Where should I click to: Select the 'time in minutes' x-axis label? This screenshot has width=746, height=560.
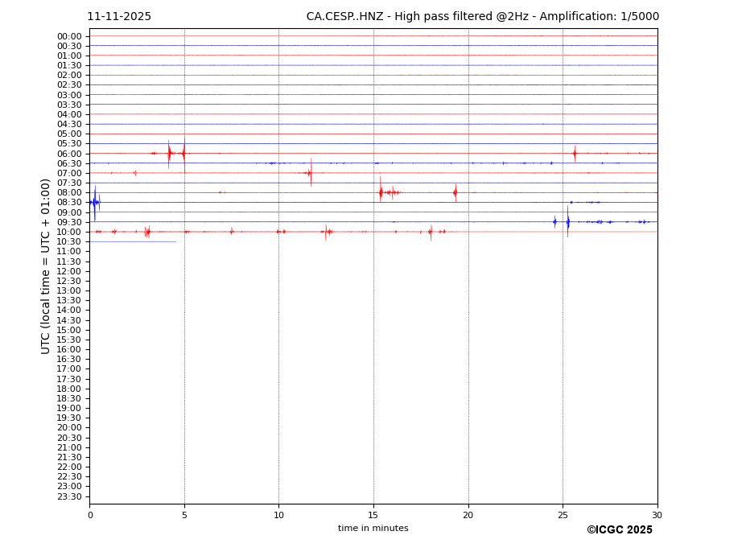click(373, 529)
